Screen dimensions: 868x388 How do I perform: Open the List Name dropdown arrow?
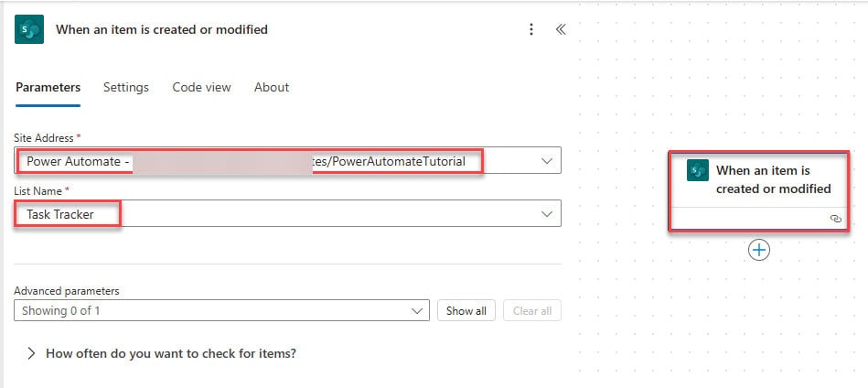[546, 214]
